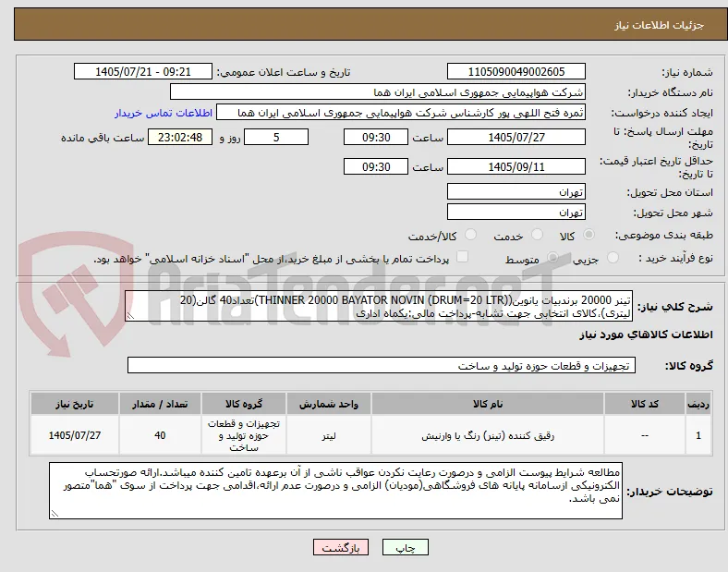Click the goods group cell in row 1
Screen dimensions: 728x572
[244, 435]
